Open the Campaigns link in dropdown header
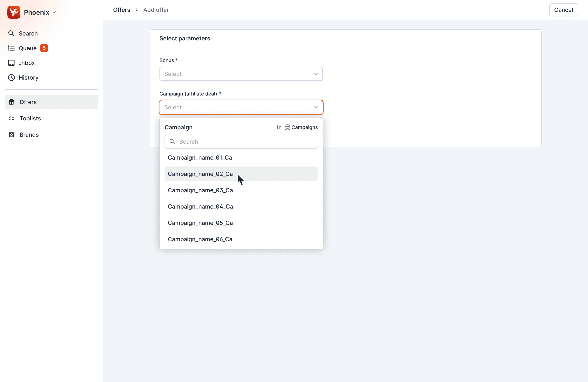The height and width of the screenshot is (382, 588). point(304,127)
